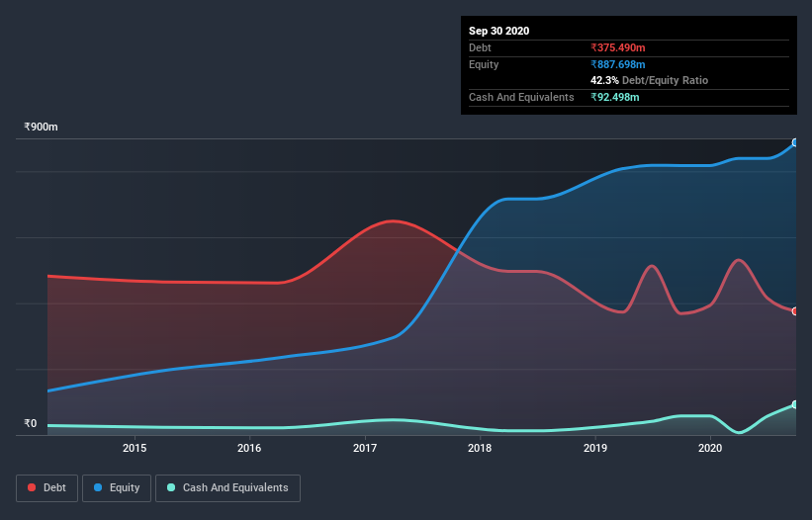The width and height of the screenshot is (812, 520).
Task: Click Cash And Equivalents label in tooltip
Action: [x=521, y=97]
